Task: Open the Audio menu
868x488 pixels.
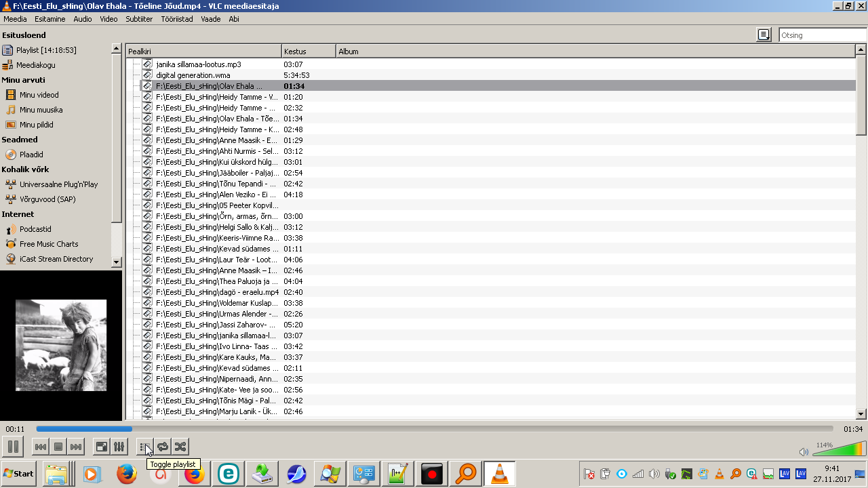Action: tap(83, 19)
